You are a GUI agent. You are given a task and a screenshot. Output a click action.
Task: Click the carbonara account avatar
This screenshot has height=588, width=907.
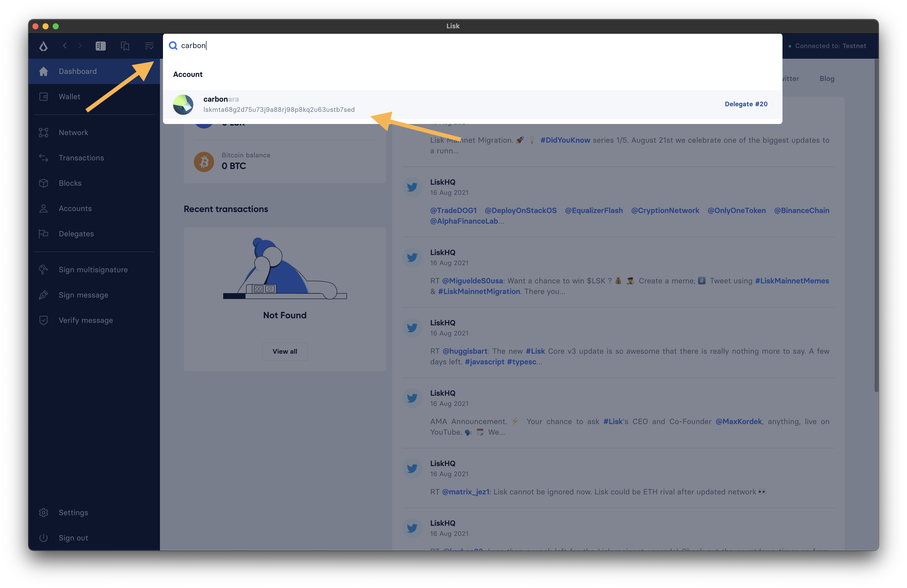(183, 104)
